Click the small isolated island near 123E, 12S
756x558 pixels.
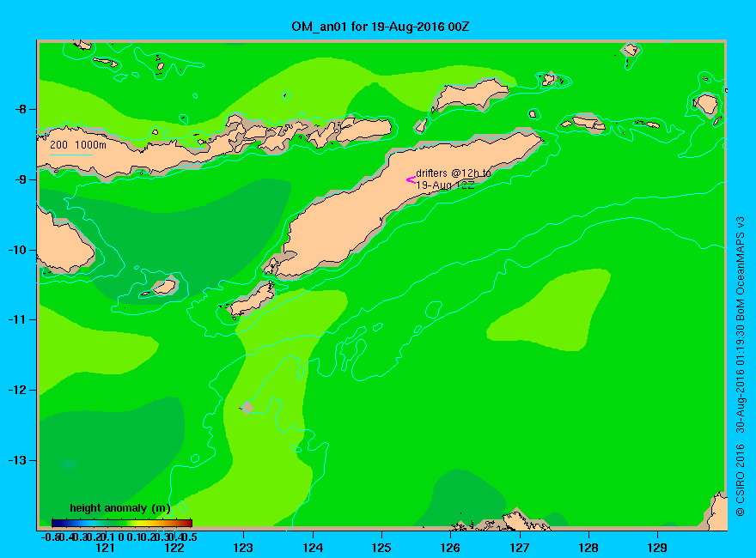pos(247,408)
